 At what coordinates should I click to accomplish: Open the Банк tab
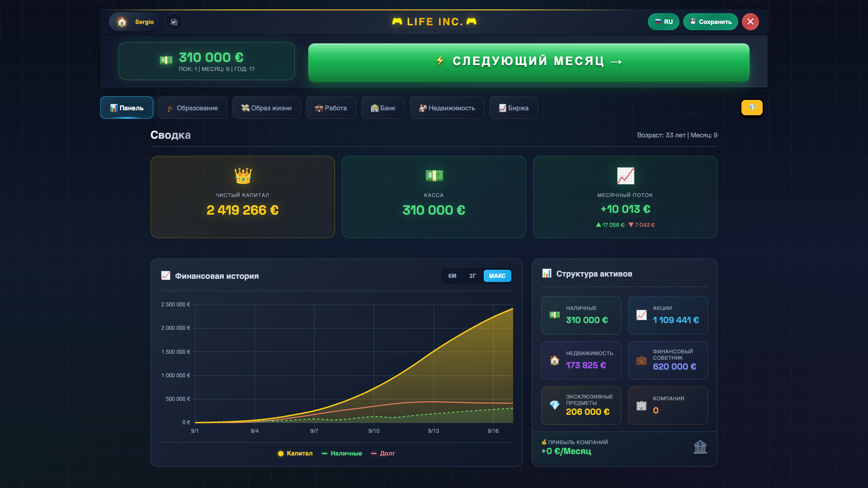383,108
